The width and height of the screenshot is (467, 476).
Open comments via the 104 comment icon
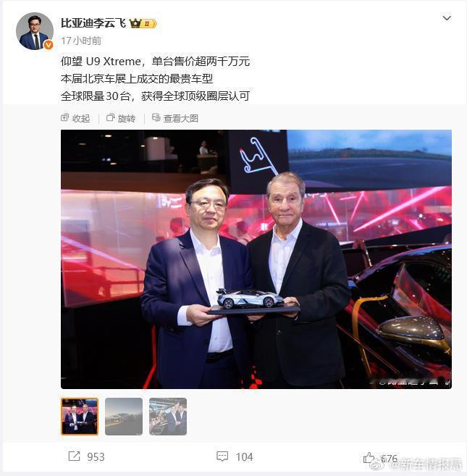pos(222,456)
